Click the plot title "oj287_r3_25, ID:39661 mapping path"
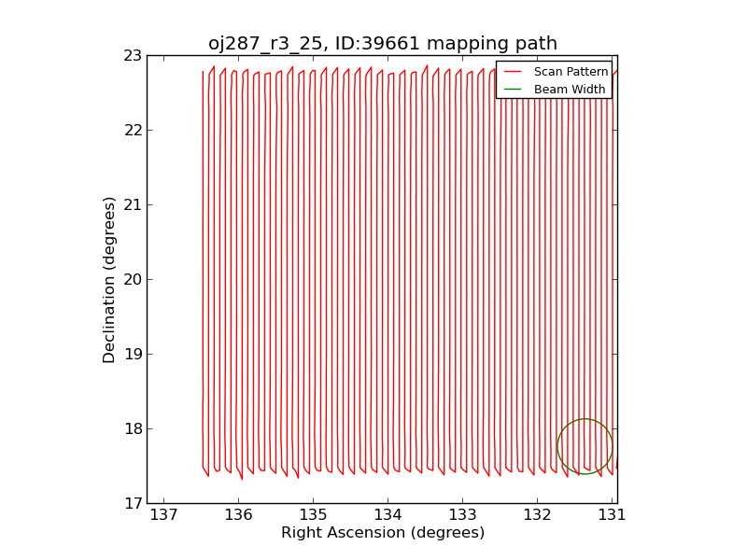 (382, 44)
